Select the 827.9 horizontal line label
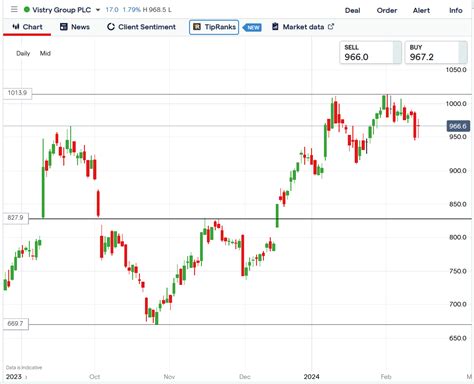The height and width of the screenshot is (384, 474). click(x=16, y=218)
